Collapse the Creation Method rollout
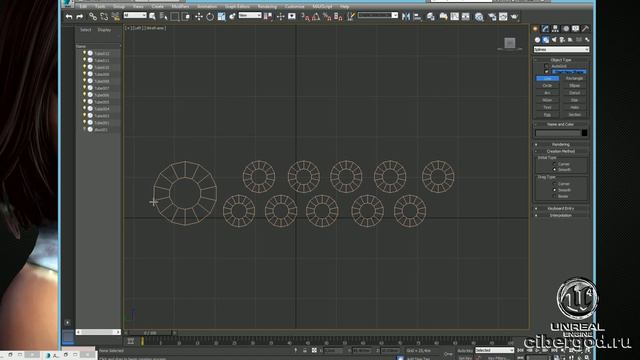 tap(561, 151)
